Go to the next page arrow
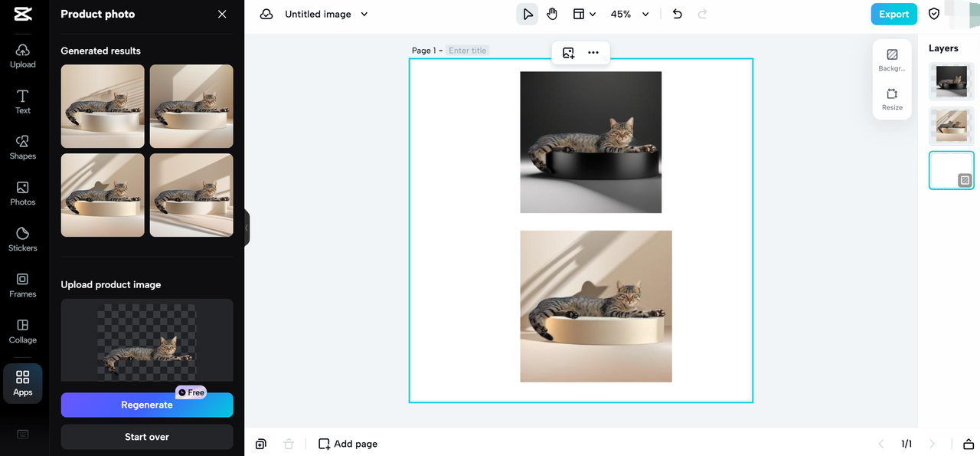Image resolution: width=980 pixels, height=456 pixels. point(932,444)
